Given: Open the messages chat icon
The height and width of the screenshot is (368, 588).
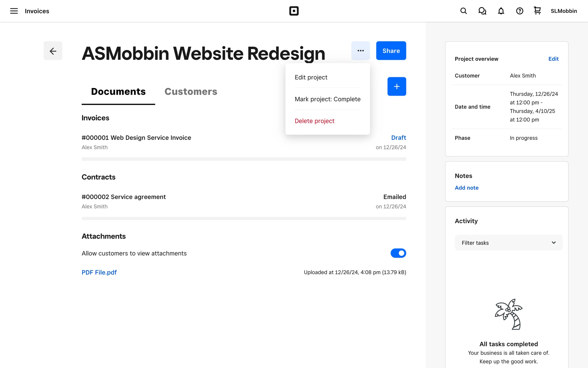Looking at the screenshot, I should [482, 11].
